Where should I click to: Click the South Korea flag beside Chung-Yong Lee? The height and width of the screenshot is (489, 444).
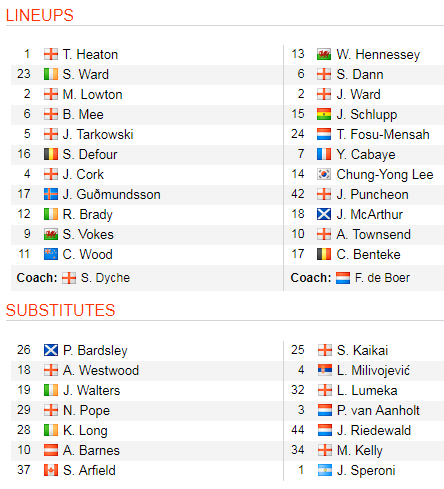click(x=324, y=174)
